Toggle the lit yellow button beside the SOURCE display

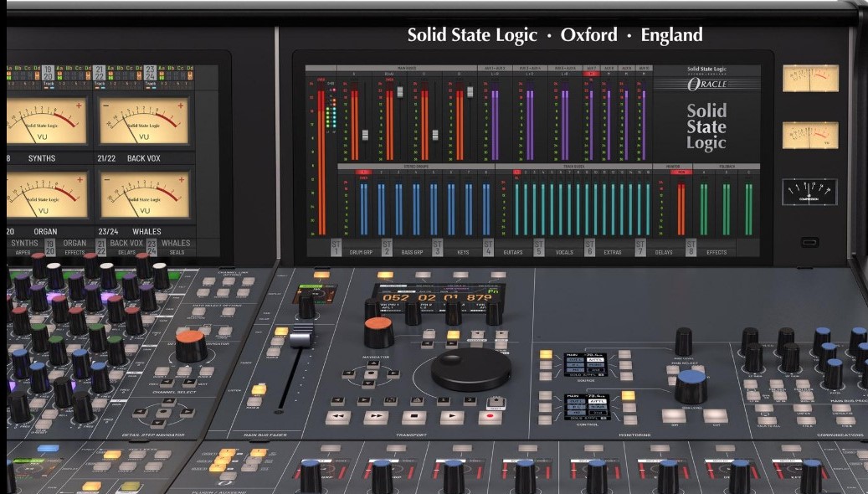tap(546, 354)
